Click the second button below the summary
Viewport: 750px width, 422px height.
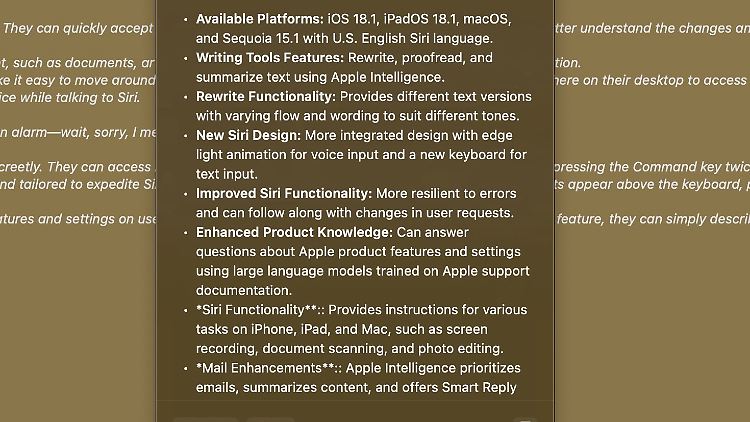coord(271,420)
